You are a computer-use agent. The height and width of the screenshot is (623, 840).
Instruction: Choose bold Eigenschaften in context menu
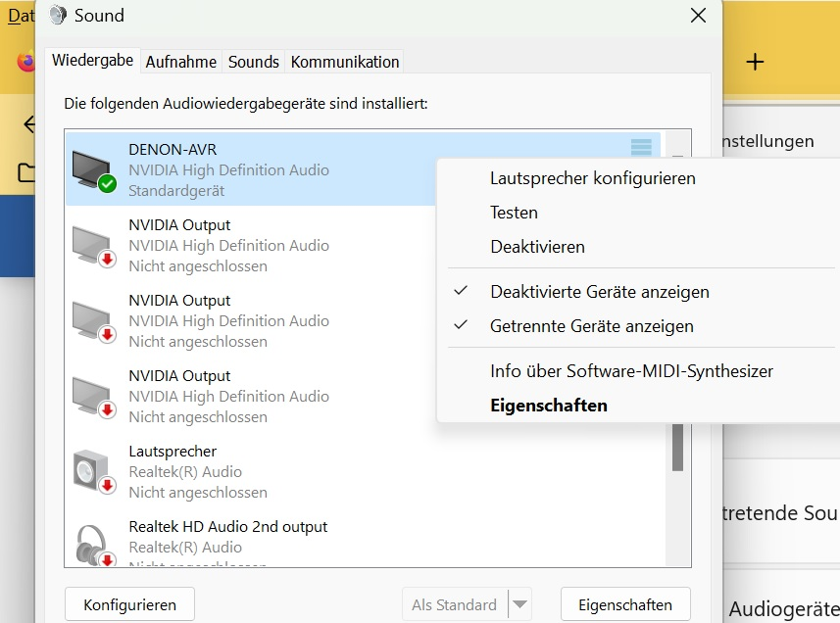tap(549, 406)
